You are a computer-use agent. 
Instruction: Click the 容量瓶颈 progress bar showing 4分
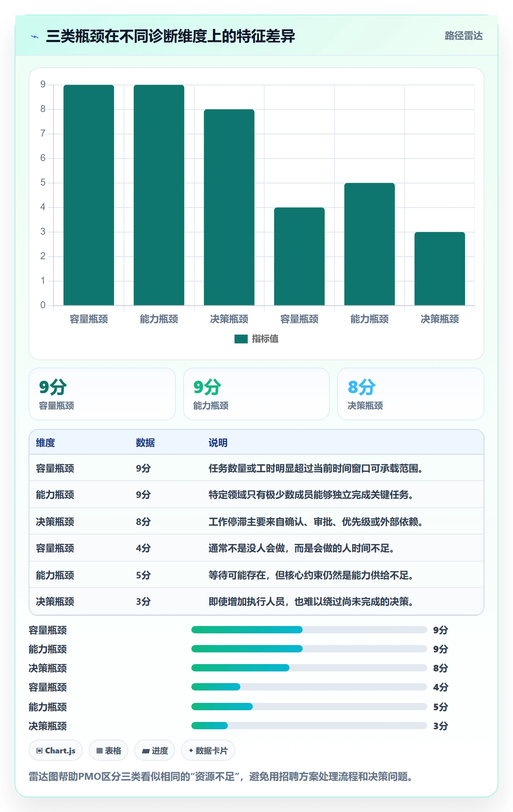tap(309, 687)
